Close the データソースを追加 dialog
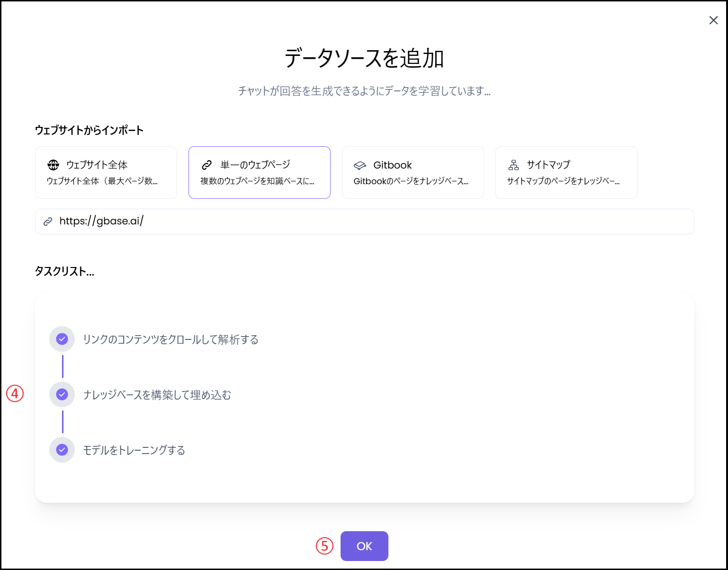Viewport: 728px width, 570px height. point(713,20)
